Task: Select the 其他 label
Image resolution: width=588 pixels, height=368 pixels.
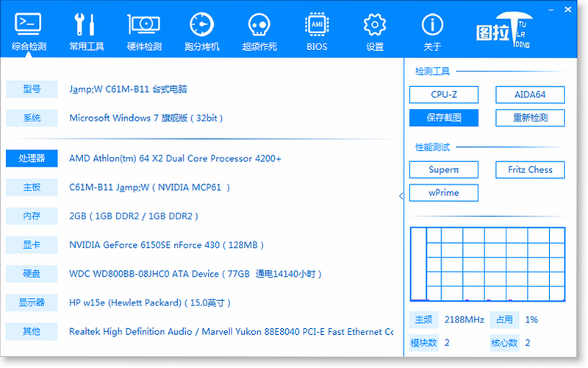Action: pos(32,332)
